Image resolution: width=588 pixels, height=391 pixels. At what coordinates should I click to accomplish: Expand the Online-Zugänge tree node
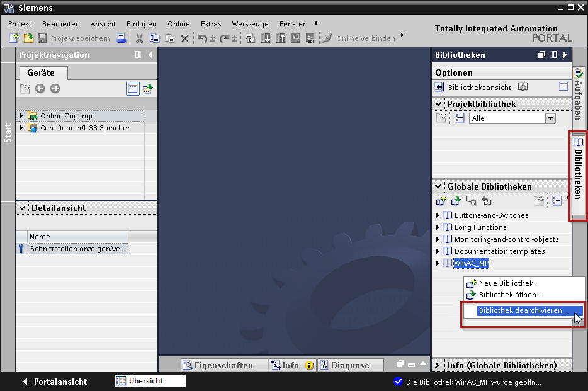21,116
